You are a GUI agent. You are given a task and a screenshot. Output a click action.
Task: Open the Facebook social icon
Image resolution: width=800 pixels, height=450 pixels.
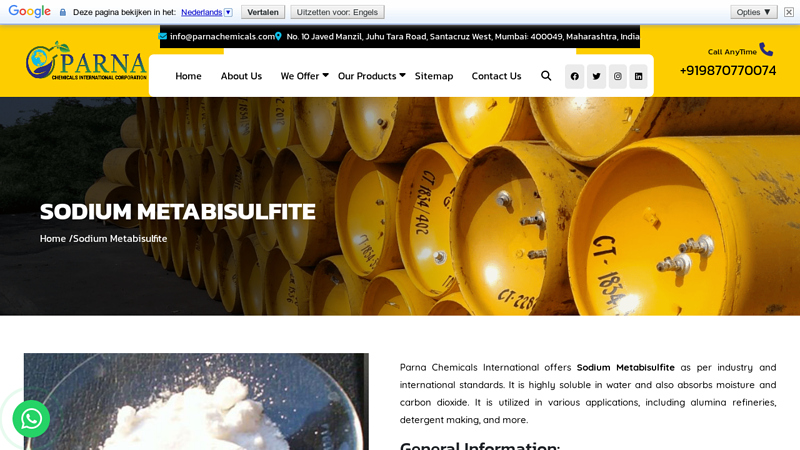[574, 77]
